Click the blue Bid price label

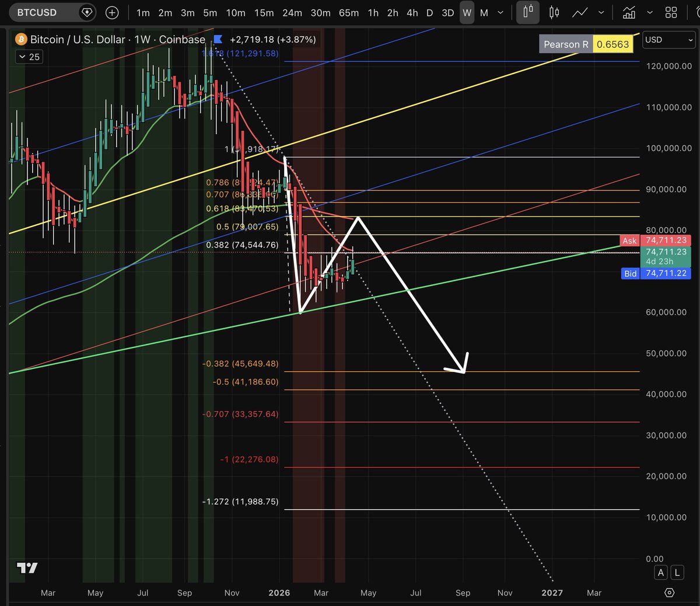[x=631, y=273]
